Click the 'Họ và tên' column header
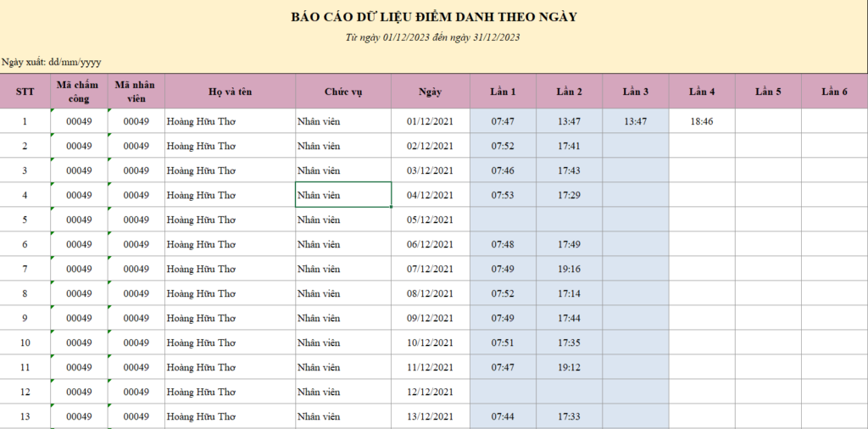The height and width of the screenshot is (429, 868). [230, 92]
